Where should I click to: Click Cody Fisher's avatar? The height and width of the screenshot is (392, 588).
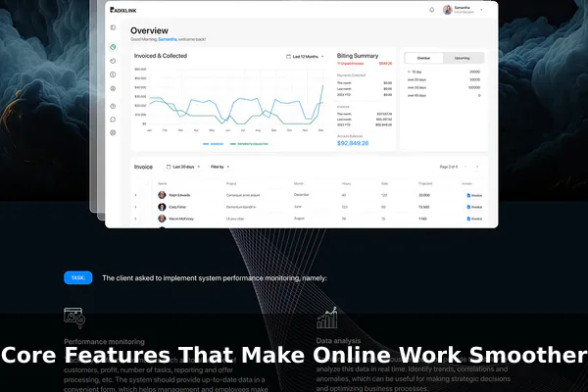tap(162, 207)
